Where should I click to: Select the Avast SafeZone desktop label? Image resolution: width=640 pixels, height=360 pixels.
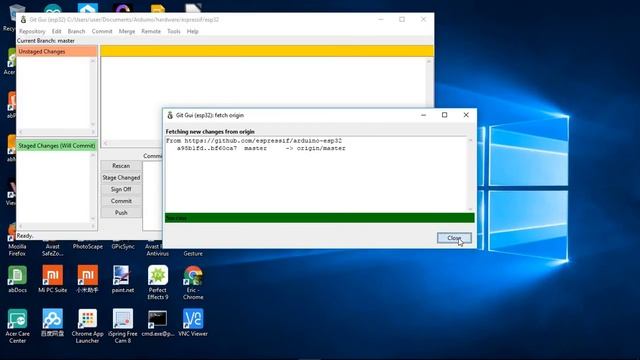click(53, 250)
